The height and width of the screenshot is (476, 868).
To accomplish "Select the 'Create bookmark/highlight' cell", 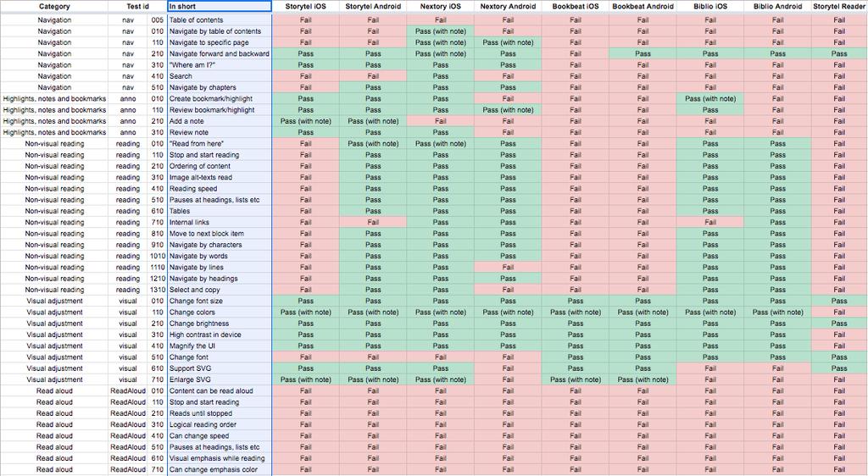I will coord(220,99).
